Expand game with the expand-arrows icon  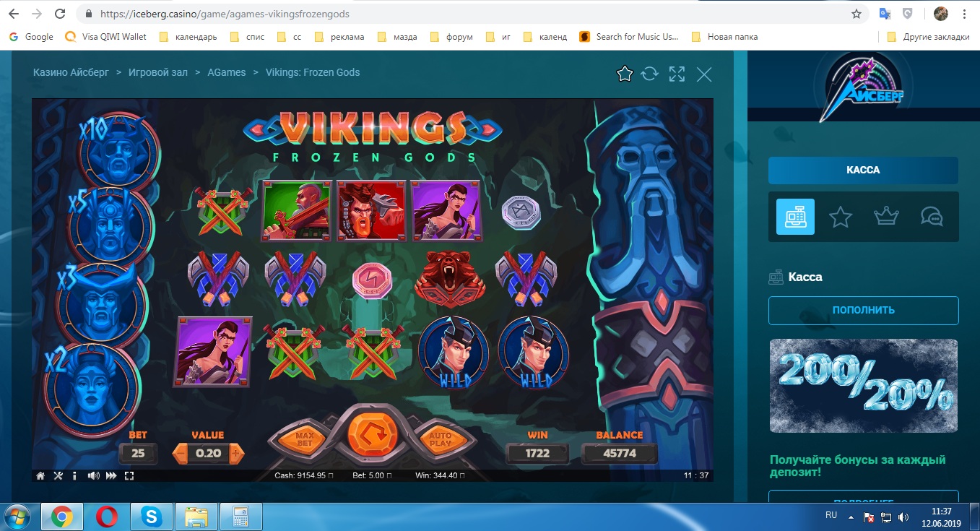click(677, 74)
